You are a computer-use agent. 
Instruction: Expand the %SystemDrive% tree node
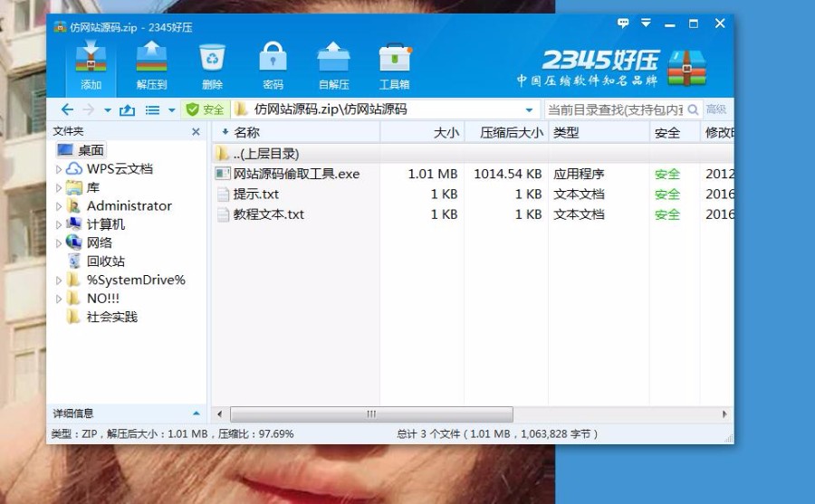pyautogui.click(x=59, y=281)
